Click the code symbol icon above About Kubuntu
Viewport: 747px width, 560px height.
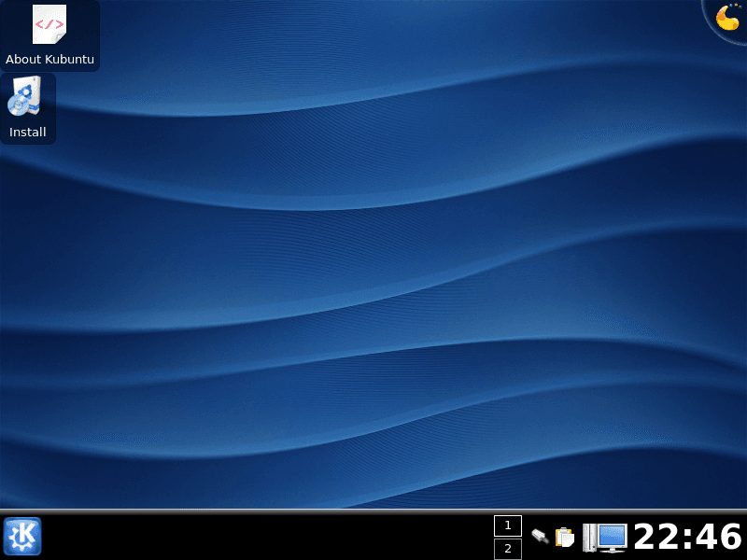pyautogui.click(x=49, y=25)
